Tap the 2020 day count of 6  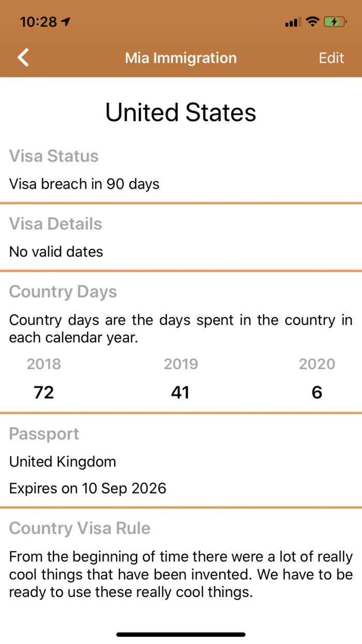coord(316,392)
